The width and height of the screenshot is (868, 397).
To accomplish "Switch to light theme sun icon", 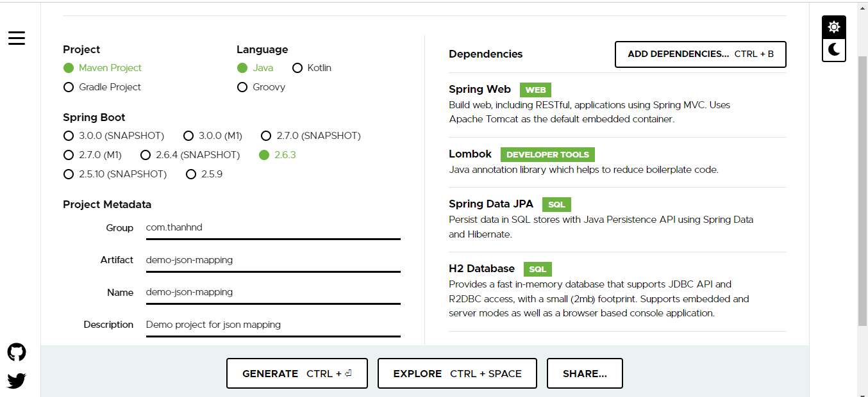I will (833, 28).
